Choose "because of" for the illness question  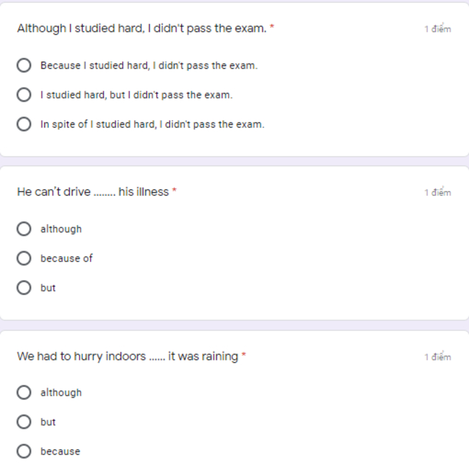(x=24, y=258)
